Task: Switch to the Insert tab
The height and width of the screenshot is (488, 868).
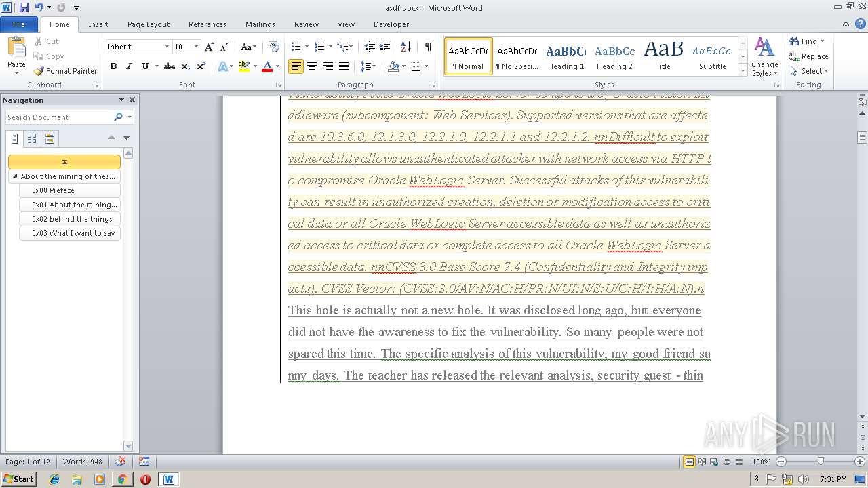Action: tap(98, 24)
